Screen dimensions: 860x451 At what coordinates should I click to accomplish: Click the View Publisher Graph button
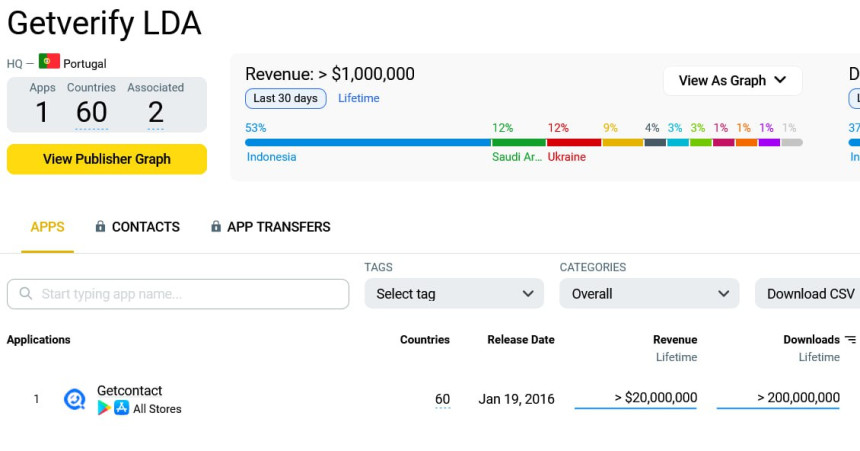[107, 159]
